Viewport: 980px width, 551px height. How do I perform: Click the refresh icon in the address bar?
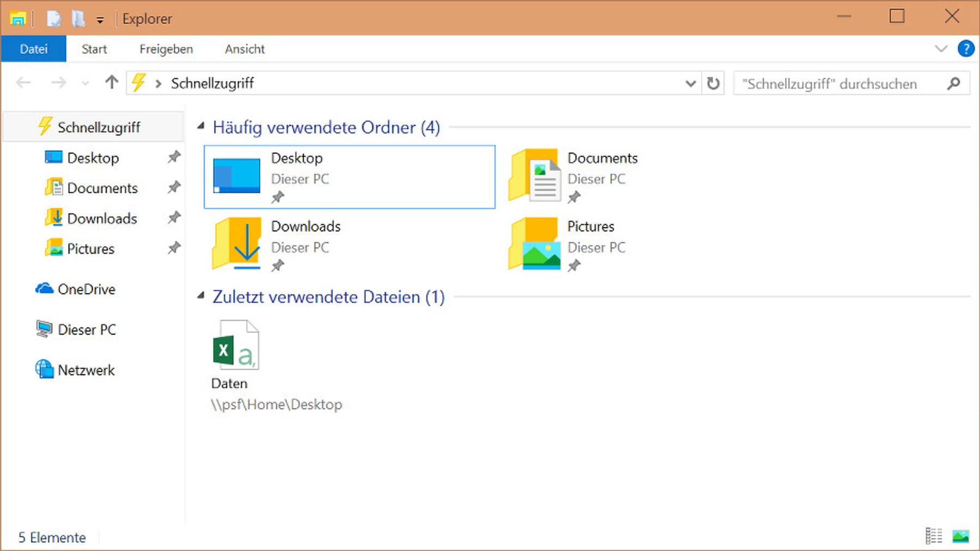tap(713, 83)
